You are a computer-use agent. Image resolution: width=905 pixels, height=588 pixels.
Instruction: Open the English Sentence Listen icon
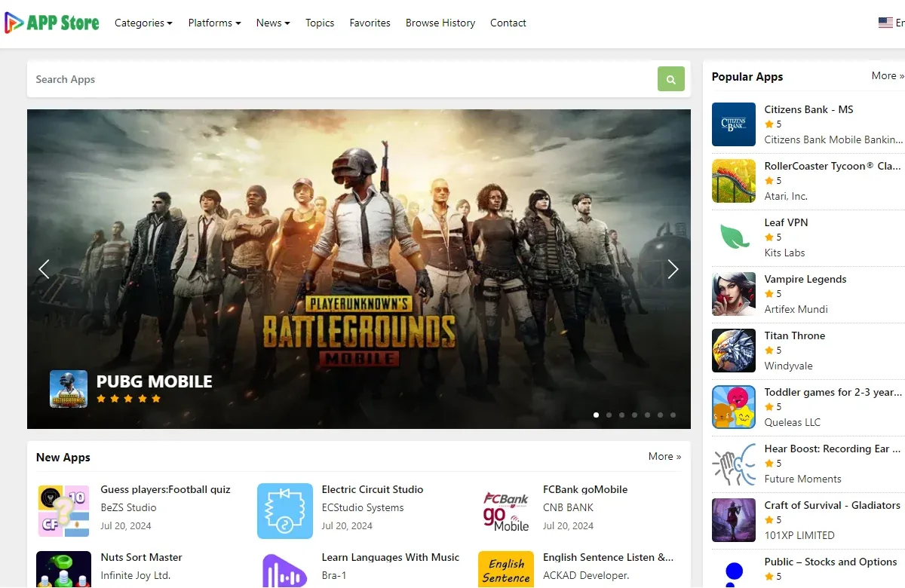[506, 569]
